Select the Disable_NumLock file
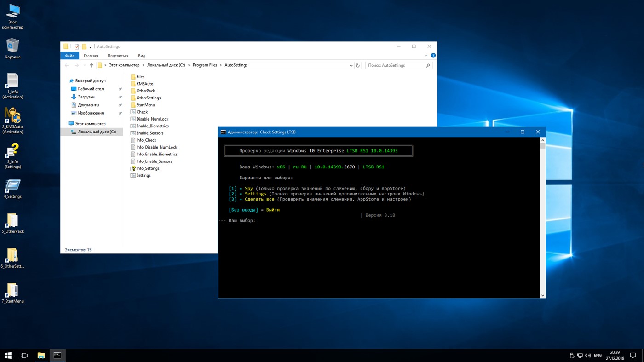The width and height of the screenshot is (644, 362). 149,119
